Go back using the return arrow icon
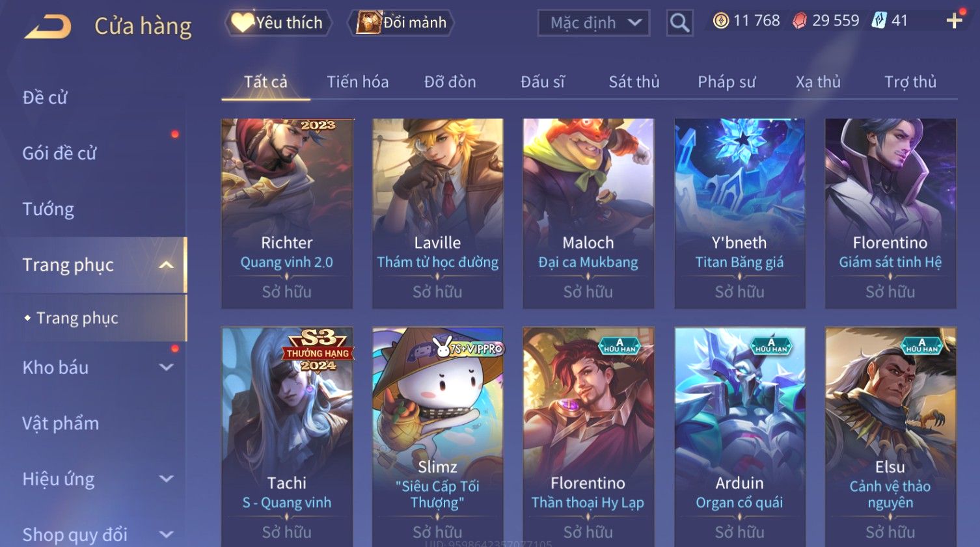The image size is (980, 547). click(48, 27)
